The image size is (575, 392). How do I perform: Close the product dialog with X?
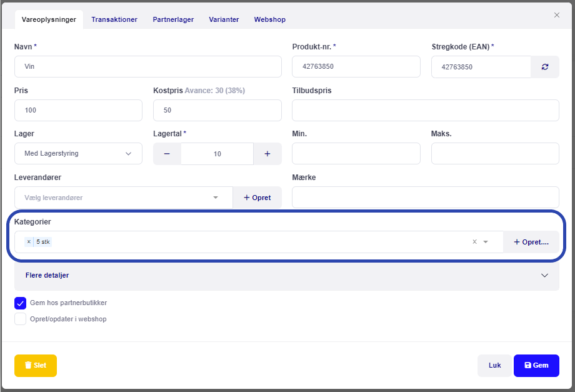tap(557, 15)
